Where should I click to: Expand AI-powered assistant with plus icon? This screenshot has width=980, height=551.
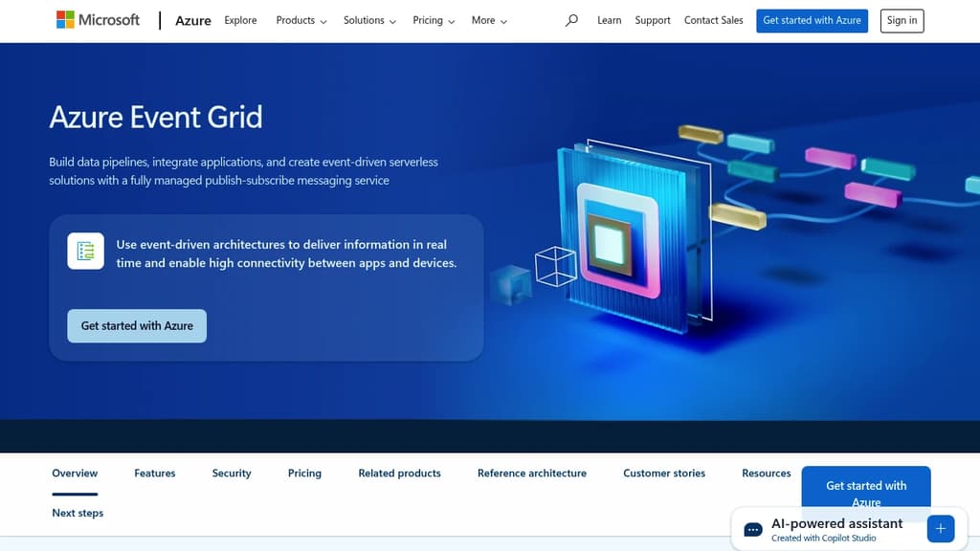941,528
